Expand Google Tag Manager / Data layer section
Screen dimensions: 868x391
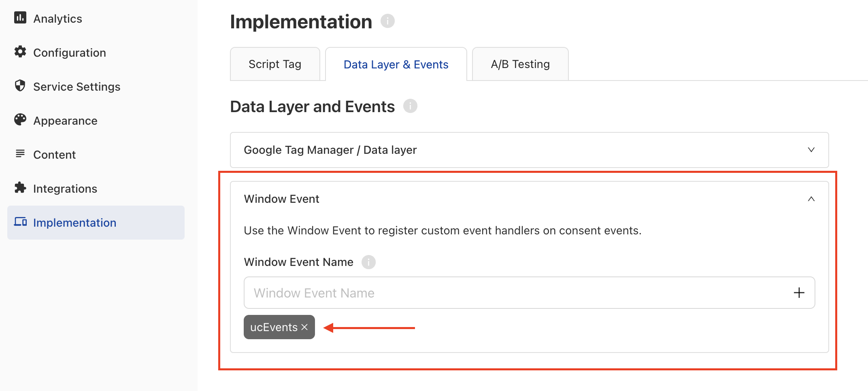coord(529,150)
